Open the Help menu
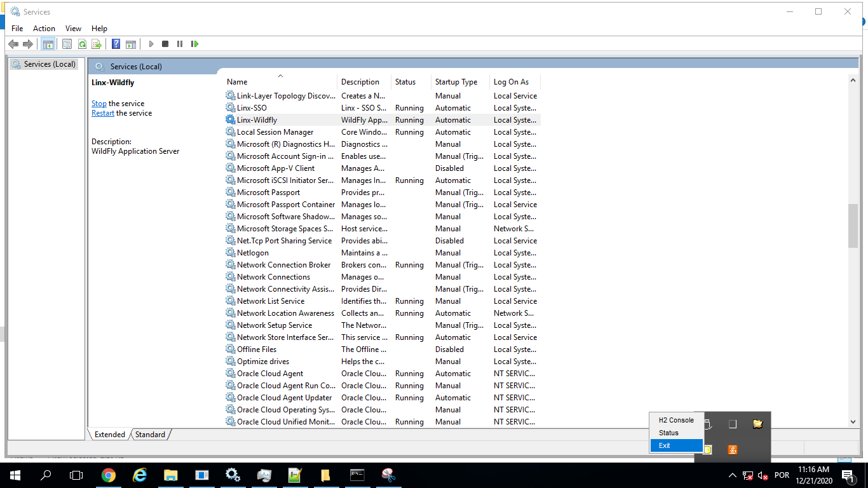This screenshot has height=488, width=868. tap(99, 29)
